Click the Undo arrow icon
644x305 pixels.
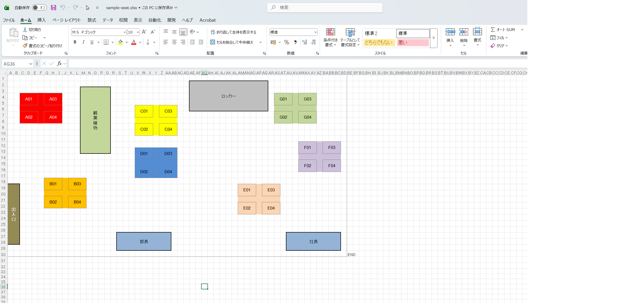(x=63, y=8)
